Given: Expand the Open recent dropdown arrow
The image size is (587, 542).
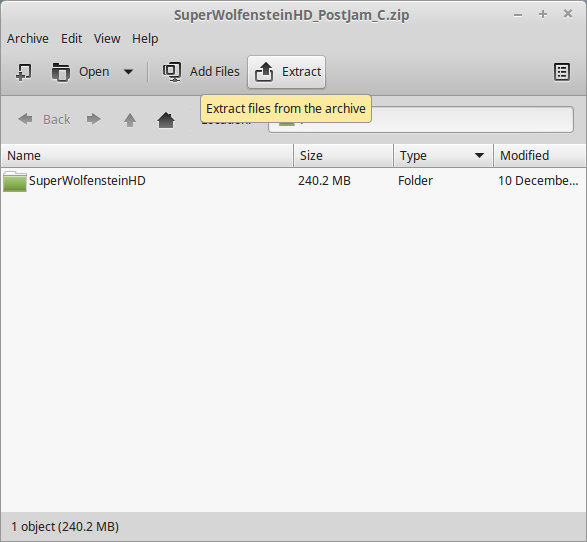Looking at the screenshot, I should click(x=128, y=71).
